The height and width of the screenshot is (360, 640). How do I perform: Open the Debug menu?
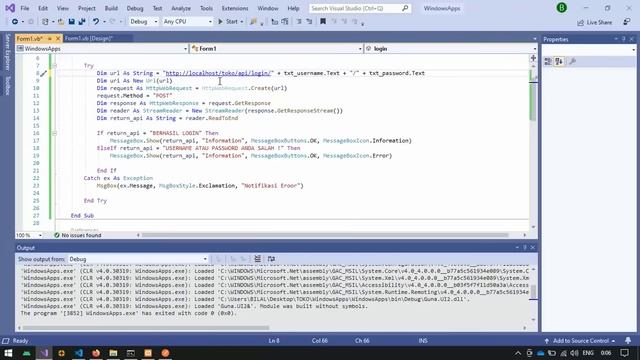(135, 8)
